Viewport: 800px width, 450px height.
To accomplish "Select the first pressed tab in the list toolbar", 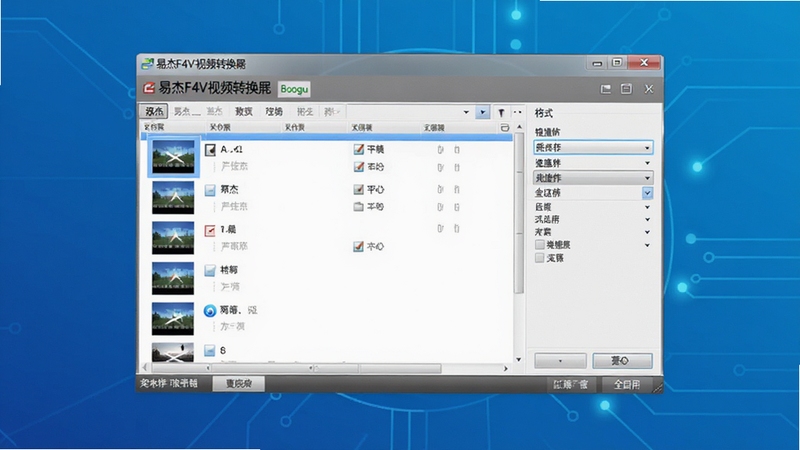I will 154,111.
